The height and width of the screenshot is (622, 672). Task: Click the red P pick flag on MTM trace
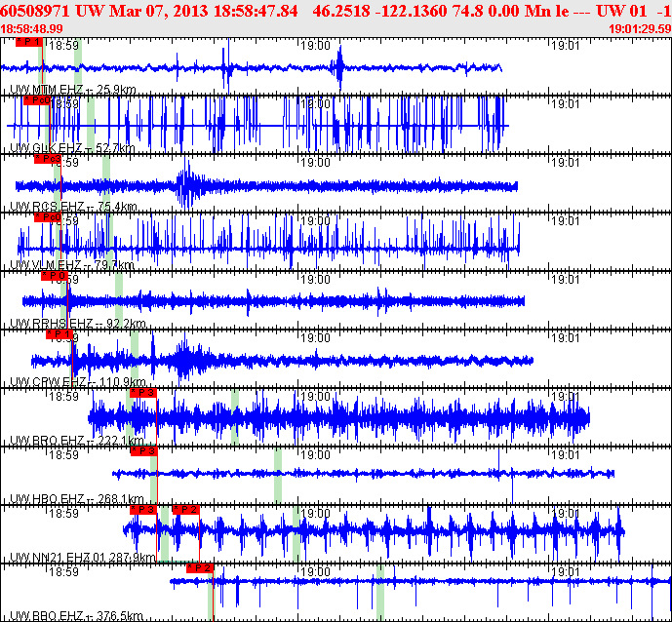[x=29, y=43]
